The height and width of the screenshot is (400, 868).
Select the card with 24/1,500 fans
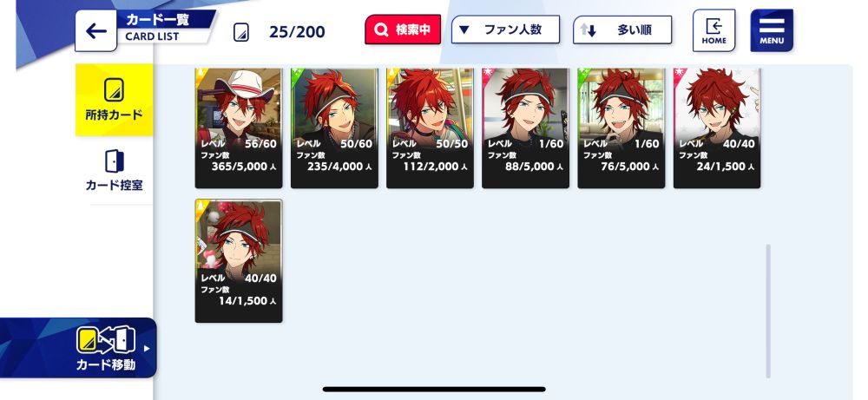coord(717,128)
